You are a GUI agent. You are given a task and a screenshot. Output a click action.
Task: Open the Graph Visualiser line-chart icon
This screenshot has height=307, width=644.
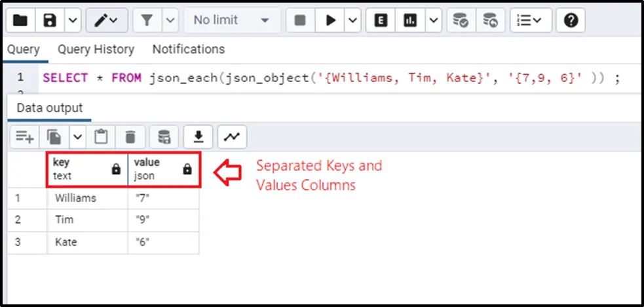pyautogui.click(x=231, y=136)
